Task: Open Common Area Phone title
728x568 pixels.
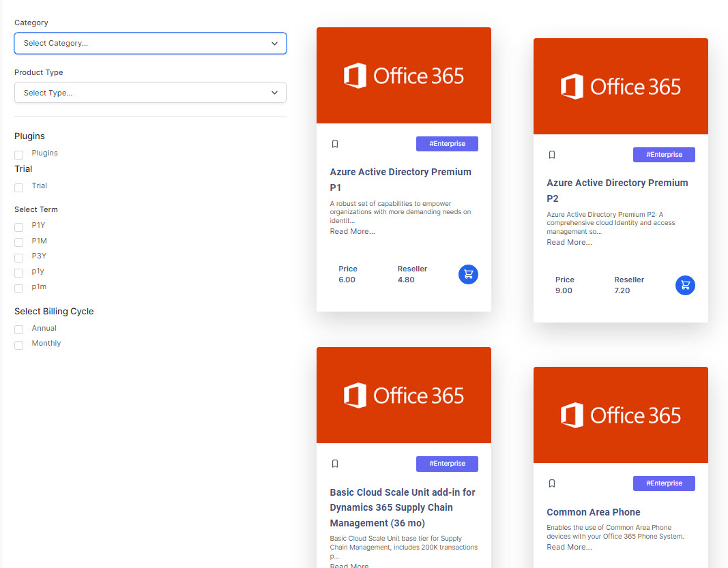Action: [594, 512]
